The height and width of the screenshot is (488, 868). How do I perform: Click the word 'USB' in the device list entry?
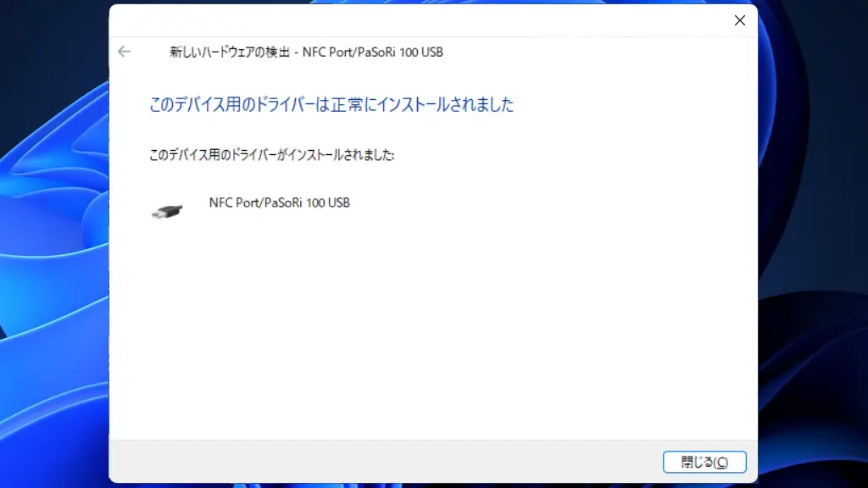[338, 203]
